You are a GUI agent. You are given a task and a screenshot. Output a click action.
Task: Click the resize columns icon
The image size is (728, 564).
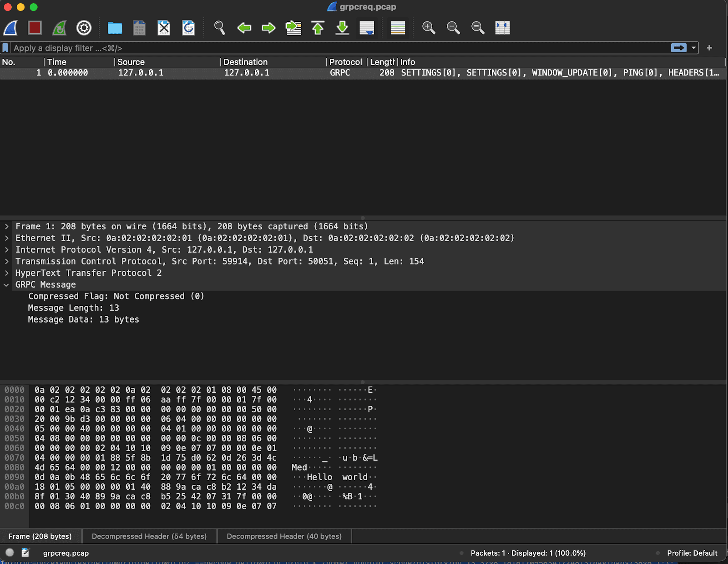click(502, 28)
